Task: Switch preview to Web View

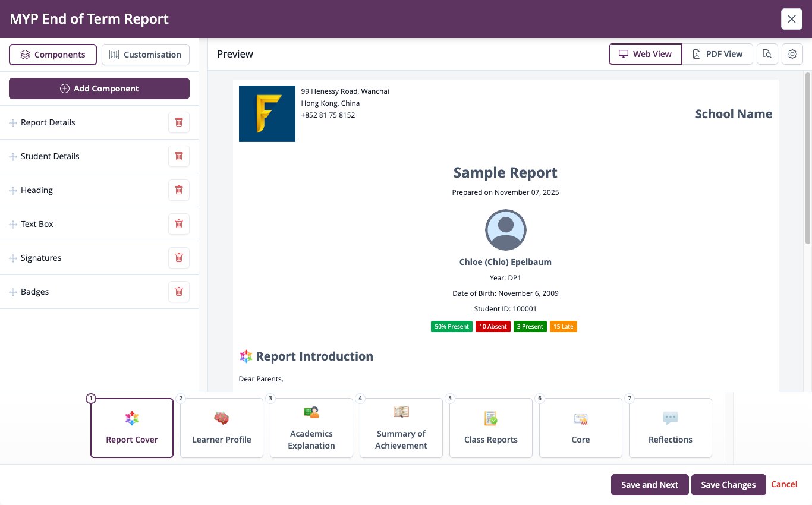Action: [x=646, y=54]
